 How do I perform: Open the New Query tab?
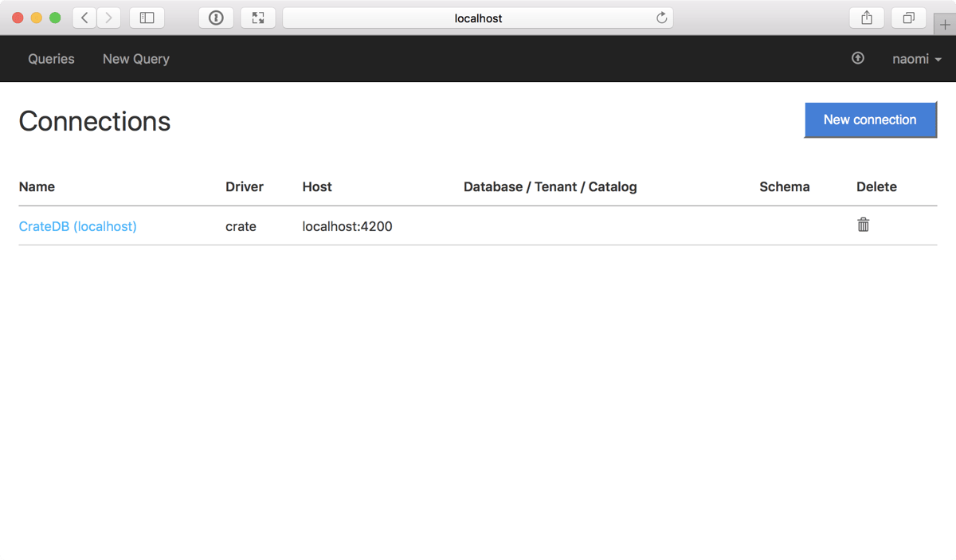135,58
